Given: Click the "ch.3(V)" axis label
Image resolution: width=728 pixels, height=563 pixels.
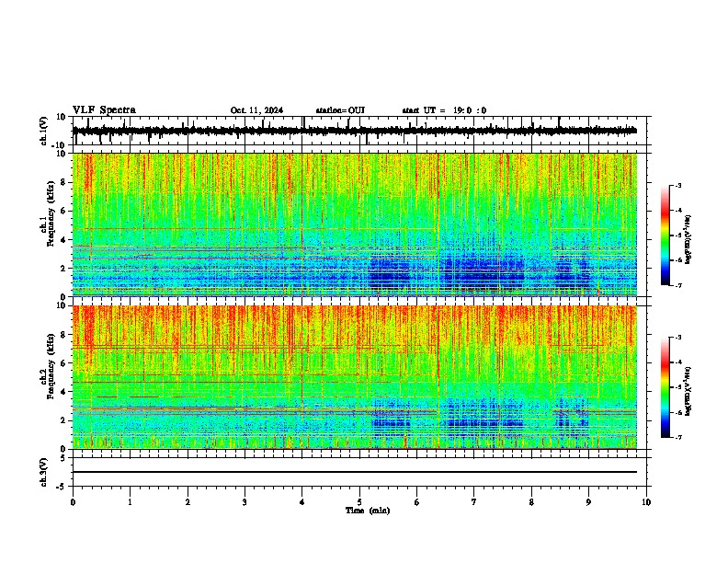Looking at the screenshot, I should (44, 472).
